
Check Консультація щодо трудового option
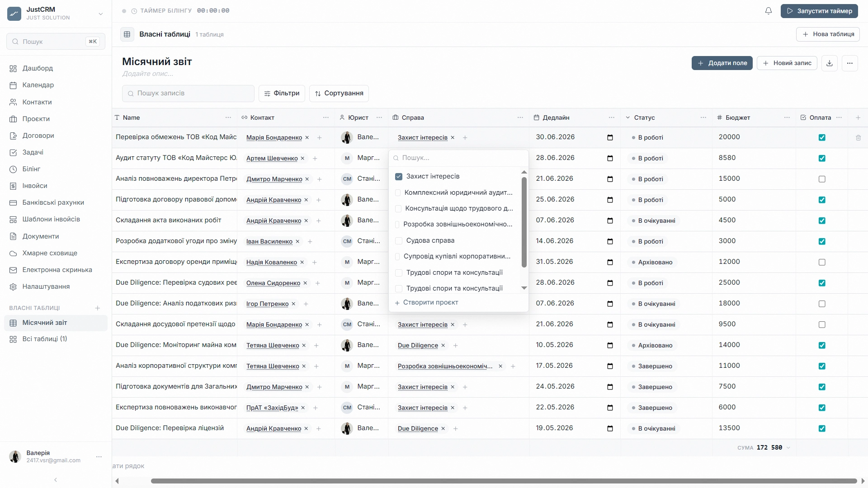tap(398, 208)
